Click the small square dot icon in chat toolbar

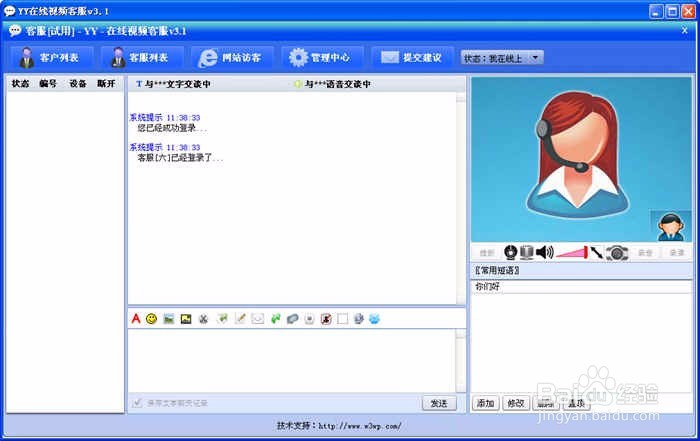[x=309, y=319]
